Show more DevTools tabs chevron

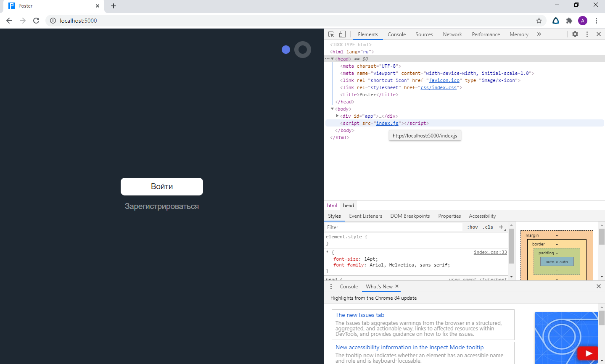point(539,34)
